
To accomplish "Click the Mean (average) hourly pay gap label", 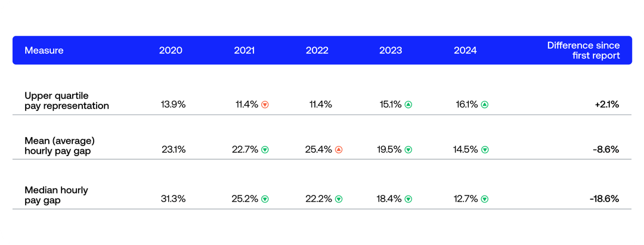I will click(x=60, y=145).
